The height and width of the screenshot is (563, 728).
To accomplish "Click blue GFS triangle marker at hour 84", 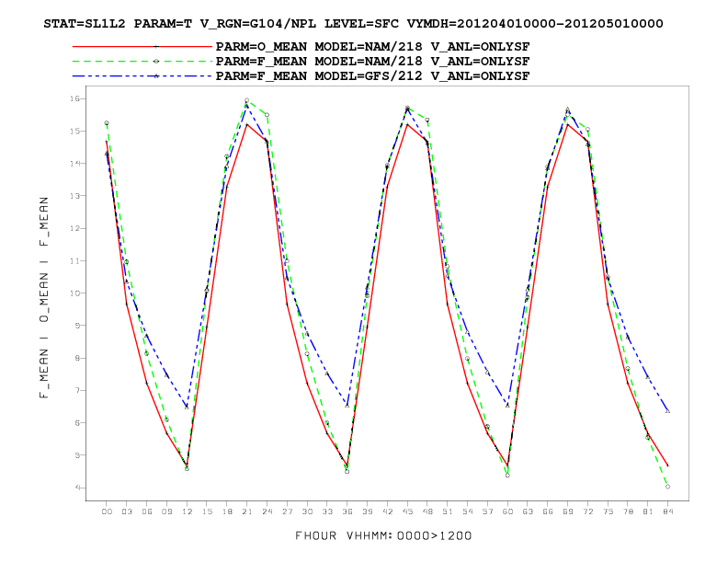I will pyautogui.click(x=667, y=411).
